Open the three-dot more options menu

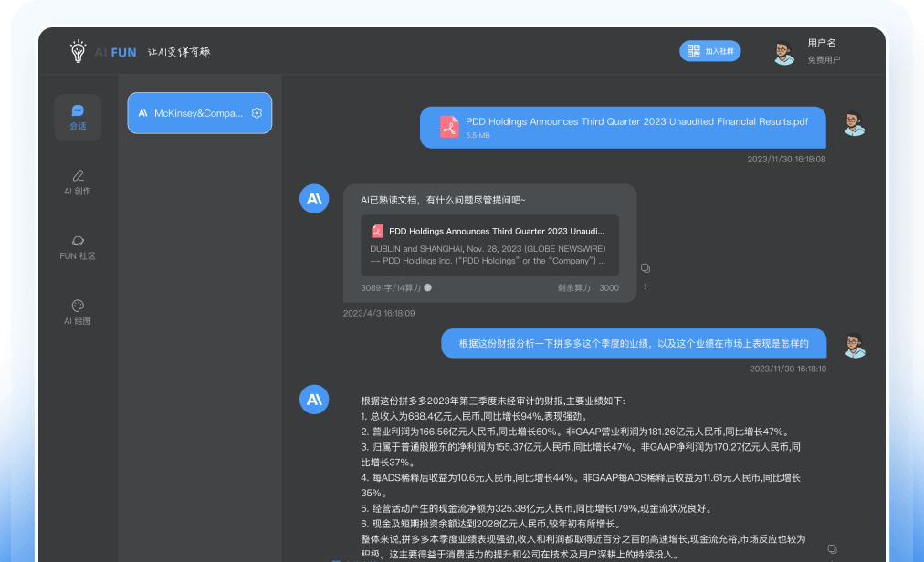pyautogui.click(x=646, y=286)
